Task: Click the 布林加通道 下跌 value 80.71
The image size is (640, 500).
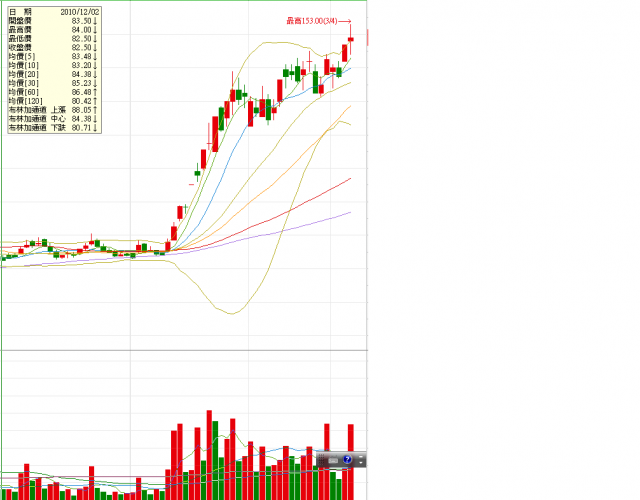Action: [x=84, y=128]
